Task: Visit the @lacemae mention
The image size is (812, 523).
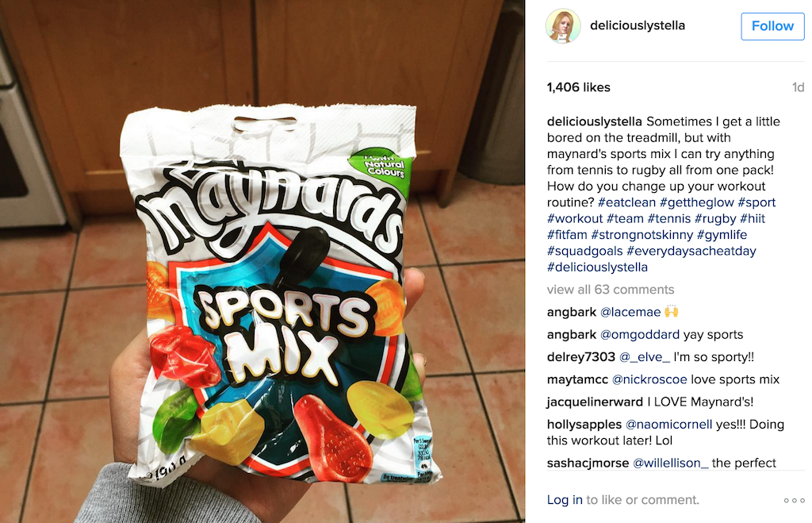Action: (630, 312)
